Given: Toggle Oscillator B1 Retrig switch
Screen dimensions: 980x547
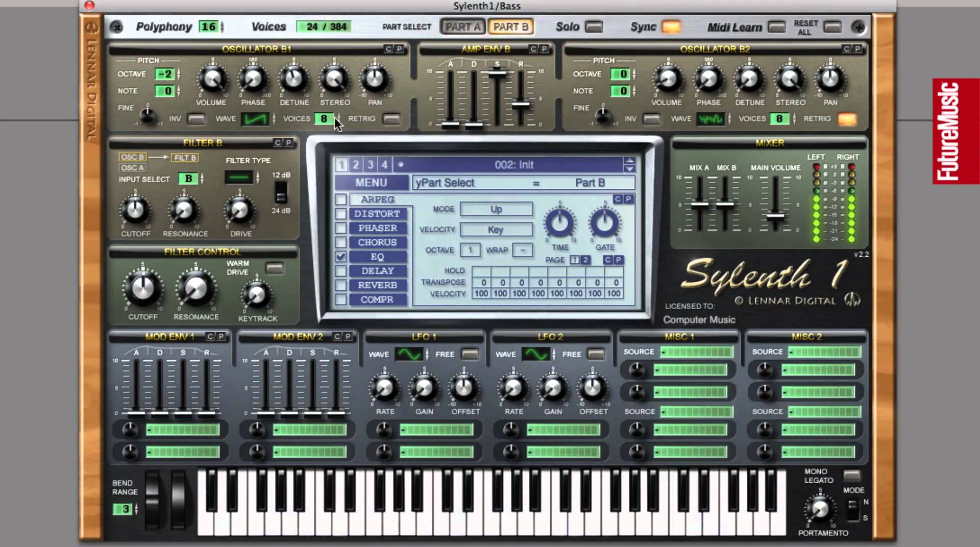Looking at the screenshot, I should [391, 119].
